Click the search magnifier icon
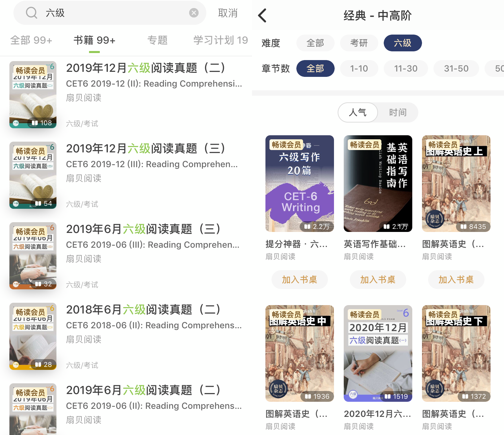The height and width of the screenshot is (435, 504). tap(31, 13)
